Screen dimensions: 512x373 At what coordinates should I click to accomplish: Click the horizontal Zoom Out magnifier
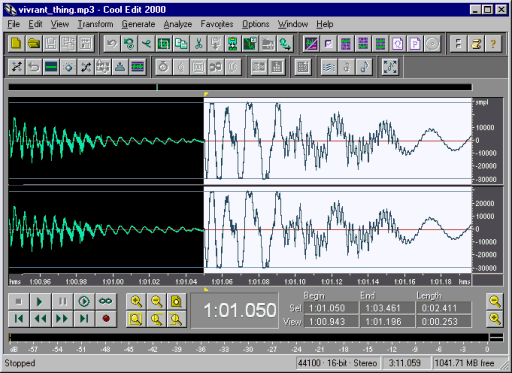point(156,302)
